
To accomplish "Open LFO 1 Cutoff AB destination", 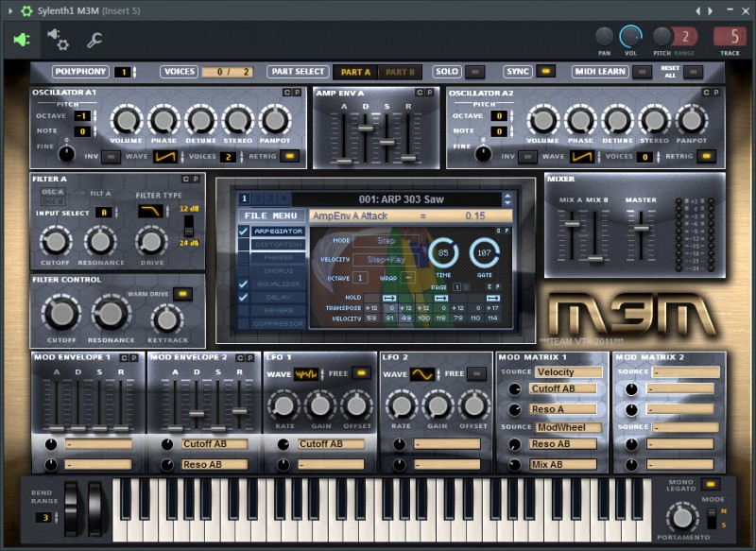I will (332, 444).
